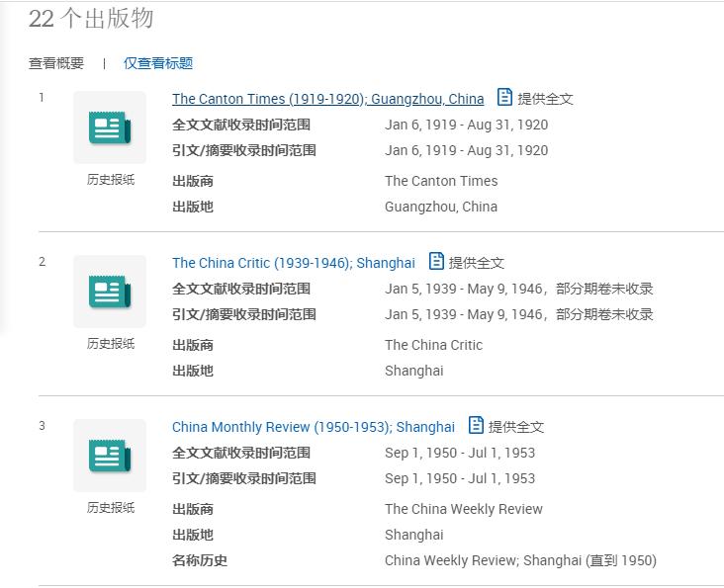Click publisher value 'The China Weekly Review'
Image resolution: width=724 pixels, height=588 pixels.
(x=464, y=509)
